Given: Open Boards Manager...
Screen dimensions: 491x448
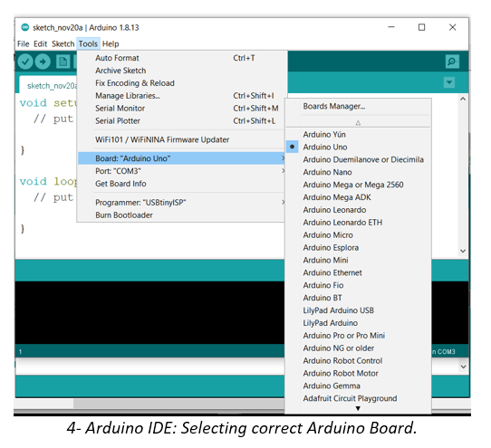Looking at the screenshot, I should (x=358, y=107).
